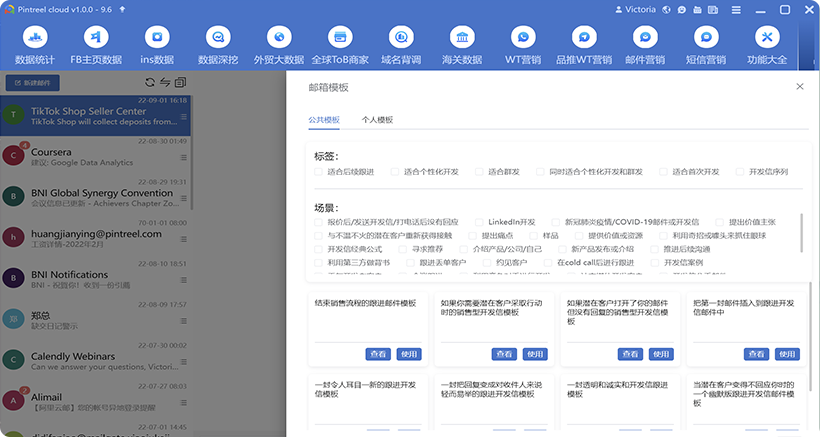
Task: Check the 适合后续跟进 tag checkbox
Action: pos(319,172)
